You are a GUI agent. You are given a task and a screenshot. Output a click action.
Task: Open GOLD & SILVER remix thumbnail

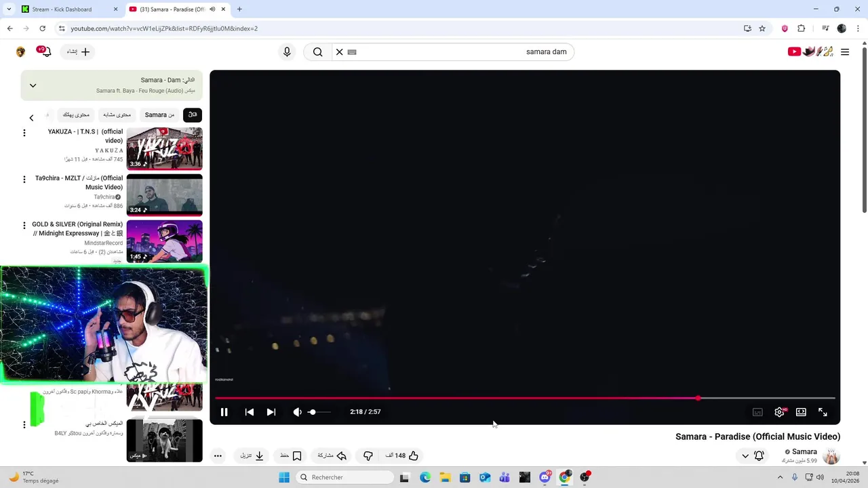(164, 241)
